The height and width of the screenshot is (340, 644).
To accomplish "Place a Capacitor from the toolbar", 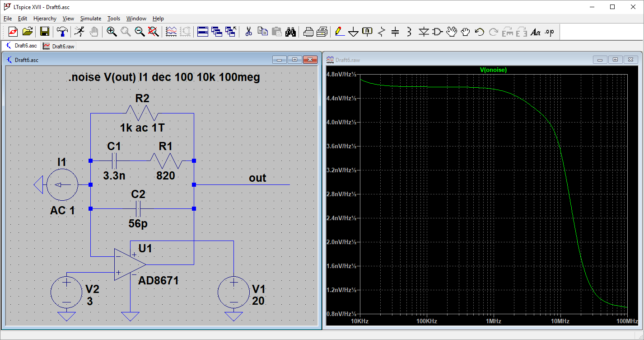I will click(395, 32).
